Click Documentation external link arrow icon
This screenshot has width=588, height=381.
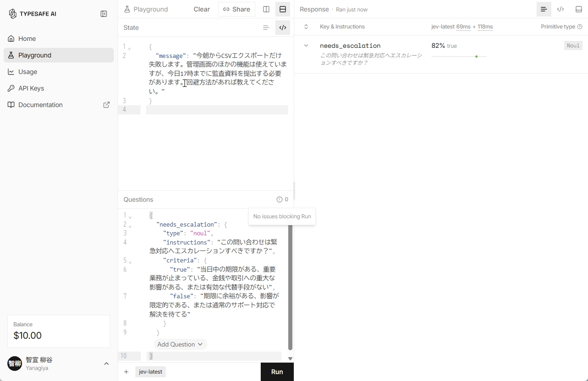[106, 105]
